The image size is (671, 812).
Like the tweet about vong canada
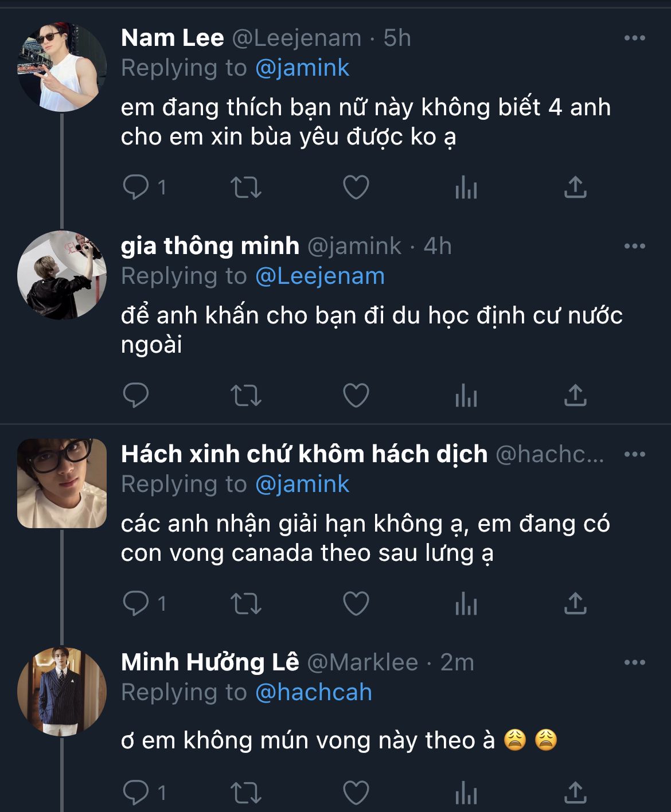(356, 603)
